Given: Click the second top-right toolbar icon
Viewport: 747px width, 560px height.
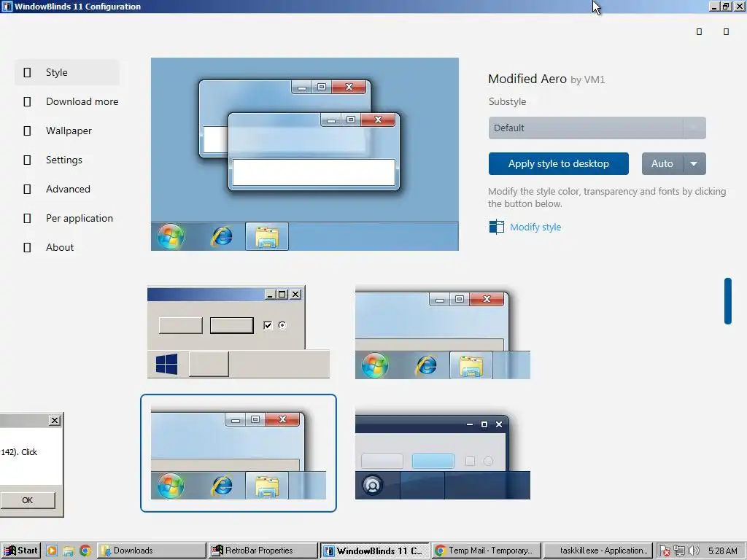Looking at the screenshot, I should click(x=726, y=31).
